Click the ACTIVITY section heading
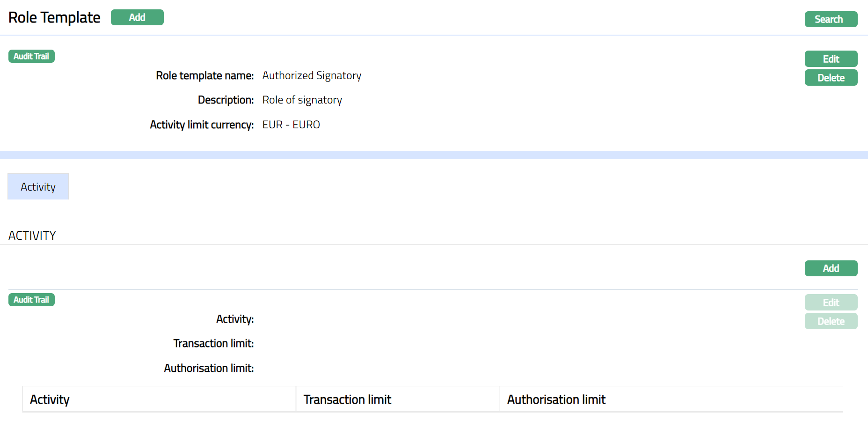 tap(32, 236)
